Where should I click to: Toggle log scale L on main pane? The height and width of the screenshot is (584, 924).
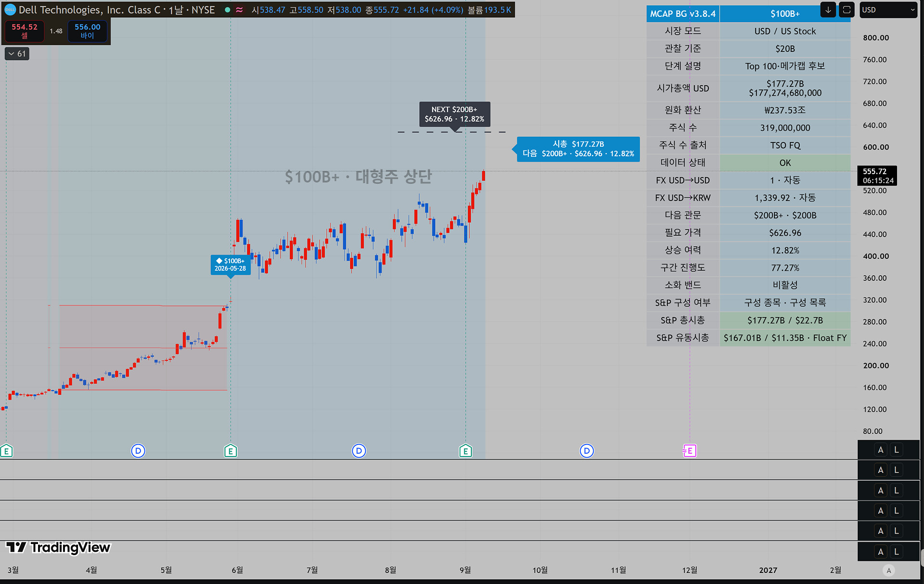896,450
